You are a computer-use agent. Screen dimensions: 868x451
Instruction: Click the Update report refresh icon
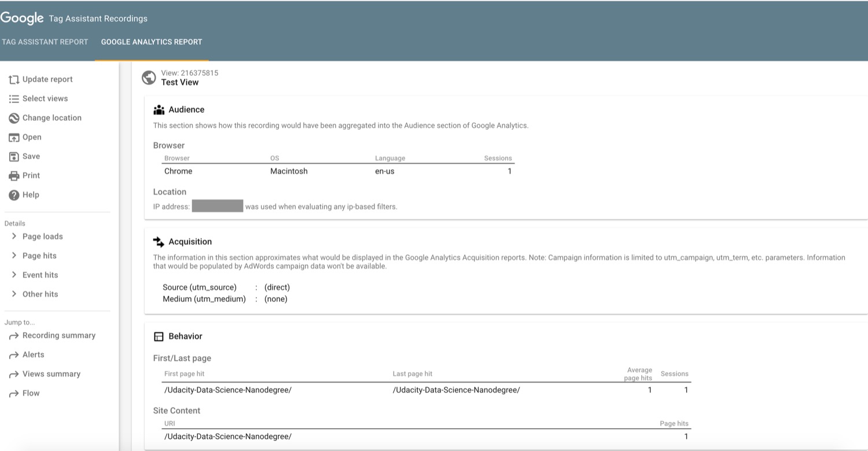pyautogui.click(x=14, y=79)
